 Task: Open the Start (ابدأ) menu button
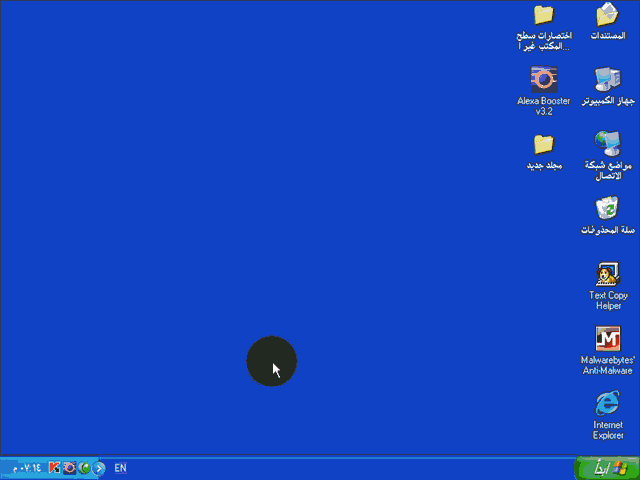[606, 467]
